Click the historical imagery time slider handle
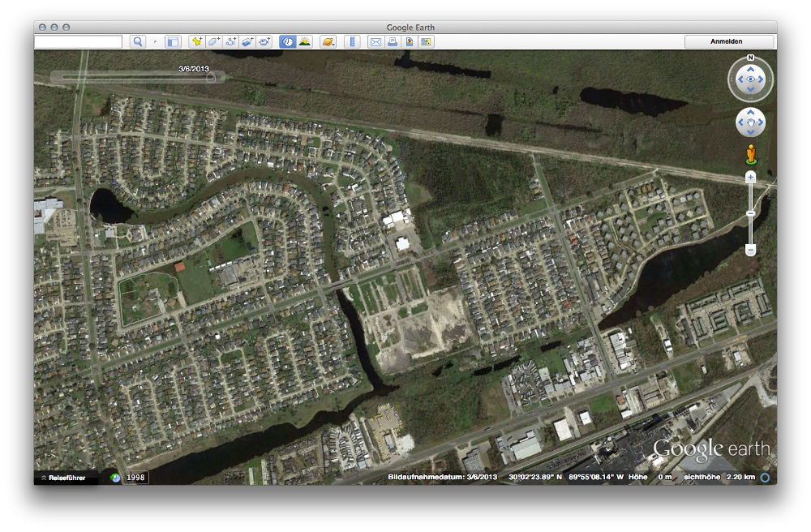The width and height of the screenshot is (811, 532). click(x=211, y=78)
